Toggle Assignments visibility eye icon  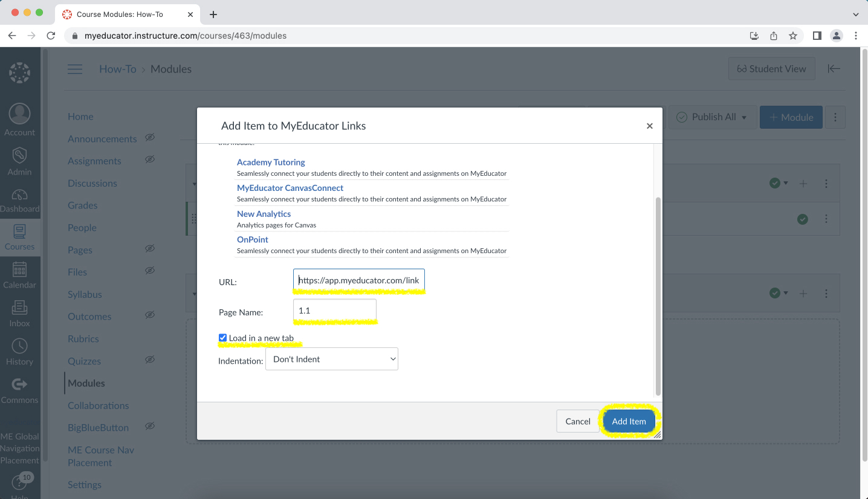tap(150, 159)
